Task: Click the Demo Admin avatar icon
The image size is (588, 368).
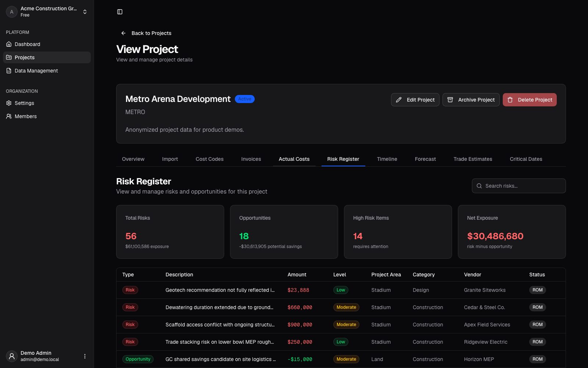Action: pos(12,356)
